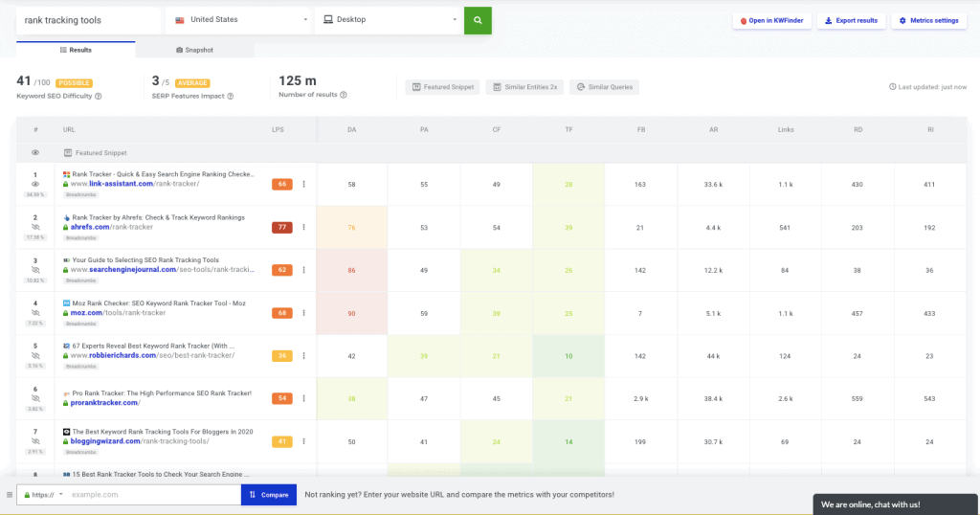The image size is (980, 515).
Task: Click the LPS score 66 badge
Action: [x=282, y=185]
